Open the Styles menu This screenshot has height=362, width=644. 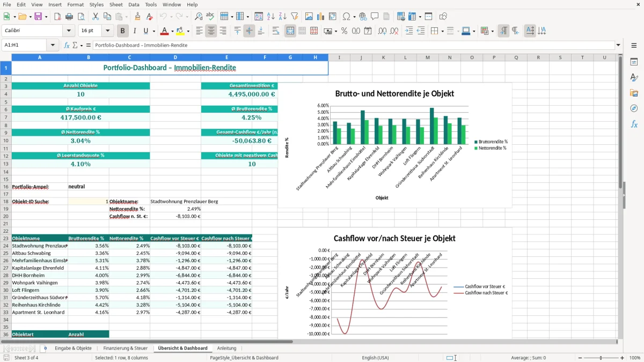97,4
